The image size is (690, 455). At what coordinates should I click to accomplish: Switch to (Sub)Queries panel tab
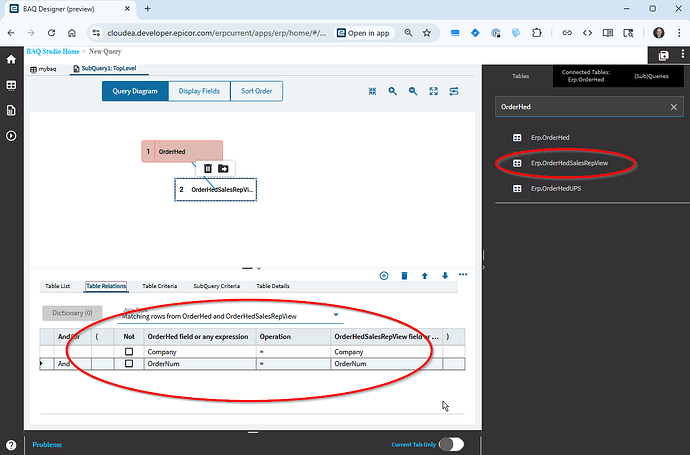tap(651, 76)
